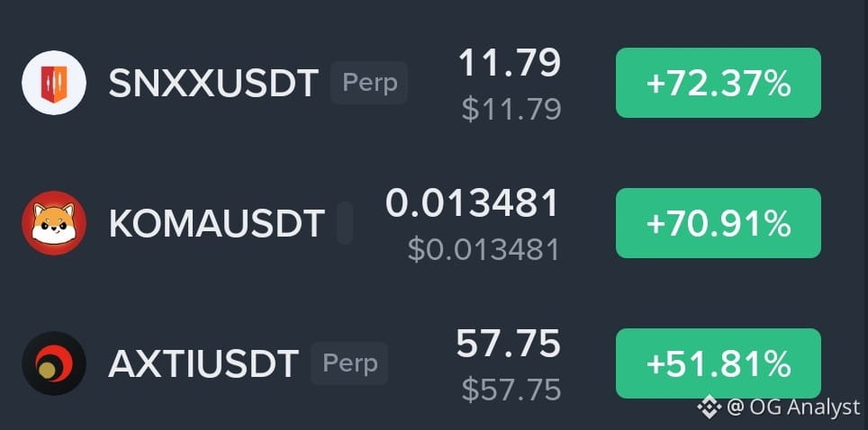Click the Perp badge beside AXTIUSDT

[349, 363]
